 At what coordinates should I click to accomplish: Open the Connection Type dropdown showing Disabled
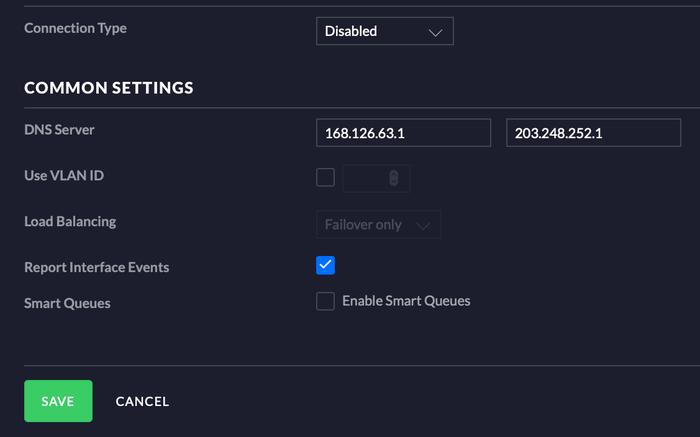[x=385, y=31]
